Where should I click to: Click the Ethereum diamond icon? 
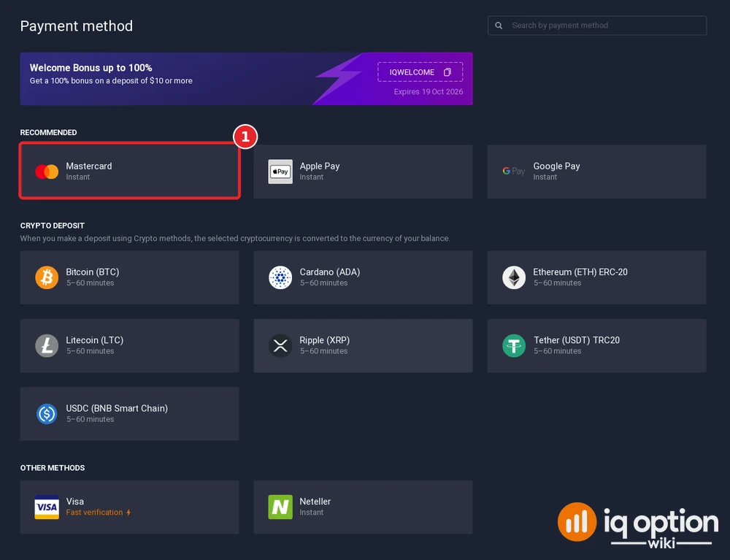514,277
